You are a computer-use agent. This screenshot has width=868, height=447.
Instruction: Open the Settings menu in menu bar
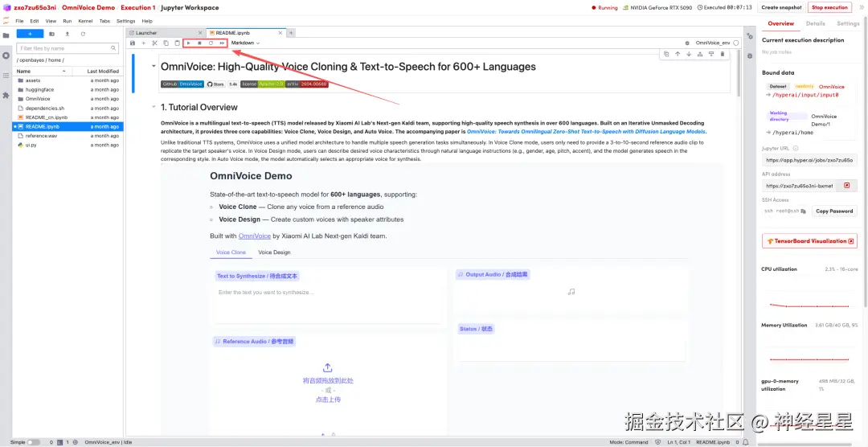[125, 21]
